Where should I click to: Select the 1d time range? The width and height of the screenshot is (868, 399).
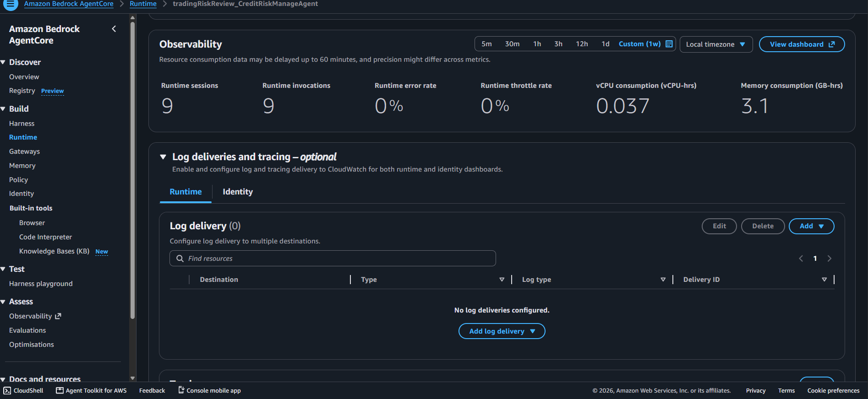click(x=606, y=44)
